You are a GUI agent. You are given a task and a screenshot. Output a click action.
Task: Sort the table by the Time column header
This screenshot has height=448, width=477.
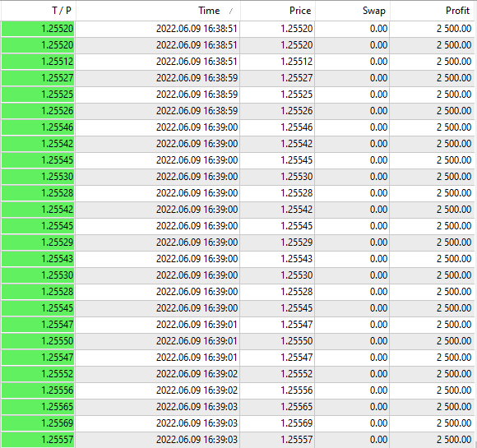[x=158, y=11]
